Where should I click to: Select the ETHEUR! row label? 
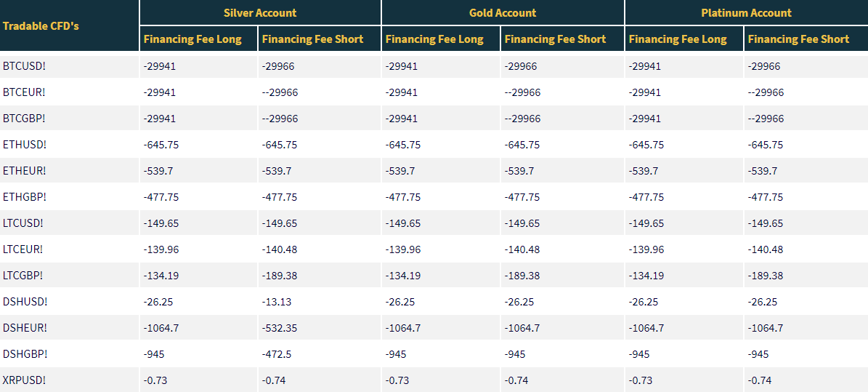point(25,171)
